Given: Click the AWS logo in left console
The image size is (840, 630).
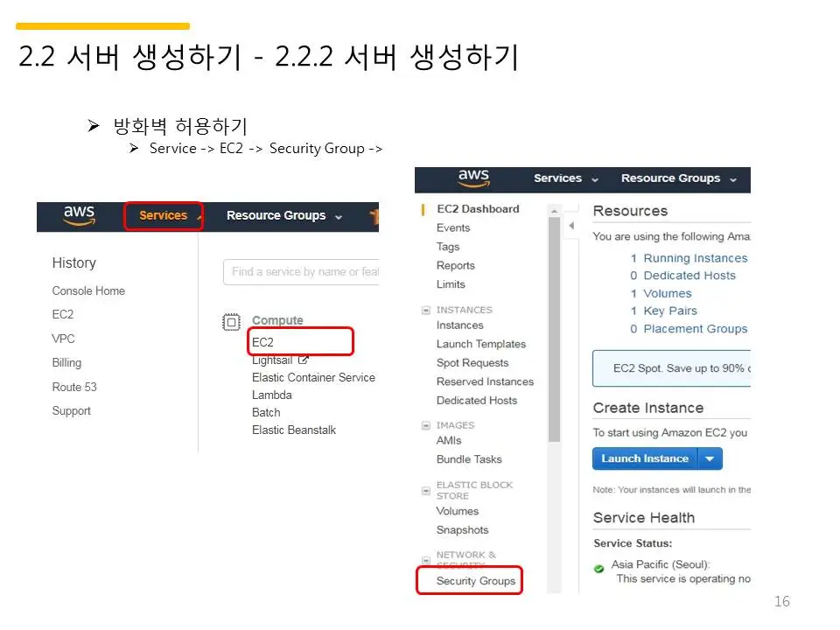Looking at the screenshot, I should click(80, 215).
